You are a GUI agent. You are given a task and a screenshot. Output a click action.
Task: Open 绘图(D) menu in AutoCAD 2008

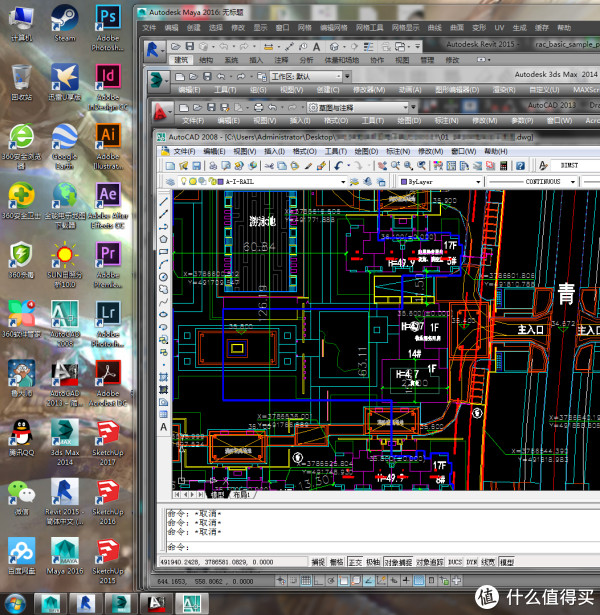tap(366, 151)
